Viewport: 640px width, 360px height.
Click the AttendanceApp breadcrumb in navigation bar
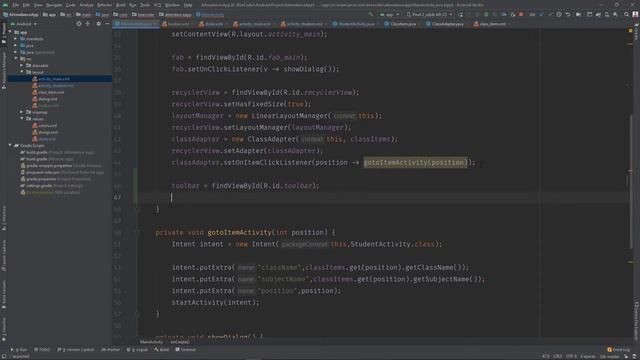pyautogui.click(x=21, y=14)
